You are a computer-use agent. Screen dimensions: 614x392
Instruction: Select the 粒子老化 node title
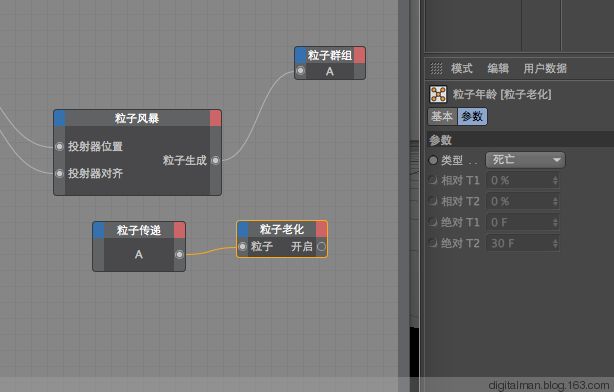pos(282,229)
